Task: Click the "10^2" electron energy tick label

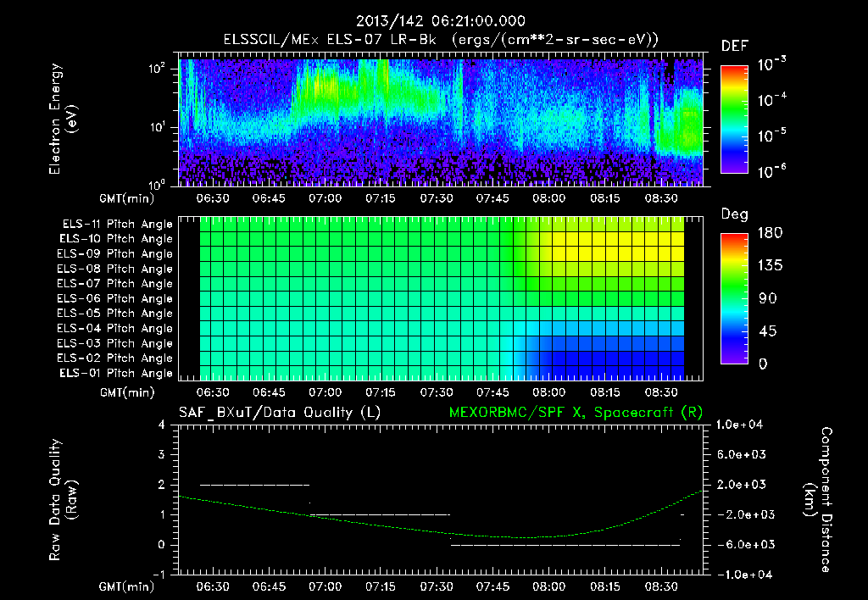Action: 157,69
